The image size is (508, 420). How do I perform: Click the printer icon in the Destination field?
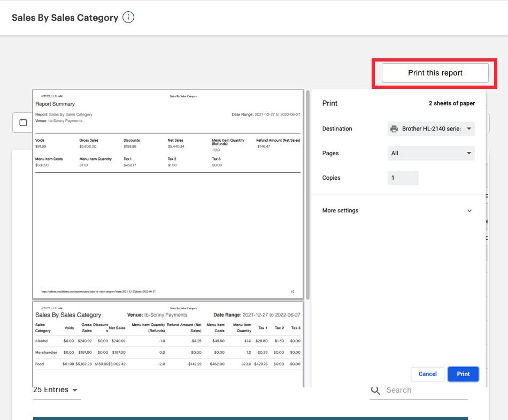tap(394, 128)
